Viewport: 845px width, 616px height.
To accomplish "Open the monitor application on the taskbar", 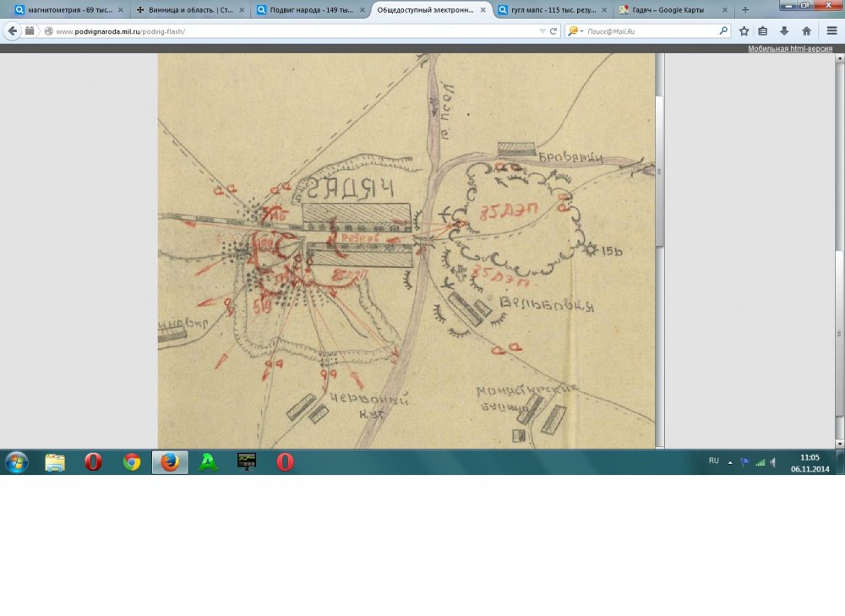I will (247, 462).
